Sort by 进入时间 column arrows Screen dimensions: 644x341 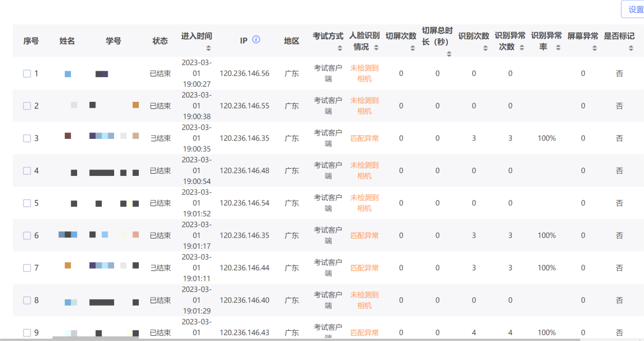(208, 48)
